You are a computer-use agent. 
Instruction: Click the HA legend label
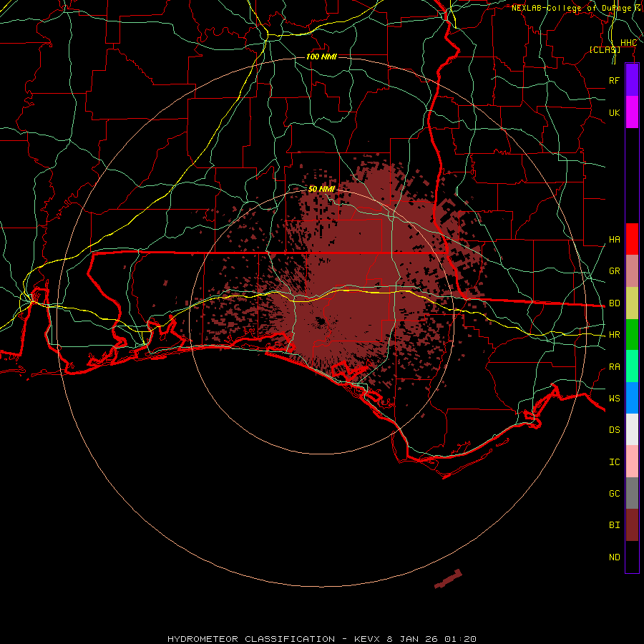(615, 239)
